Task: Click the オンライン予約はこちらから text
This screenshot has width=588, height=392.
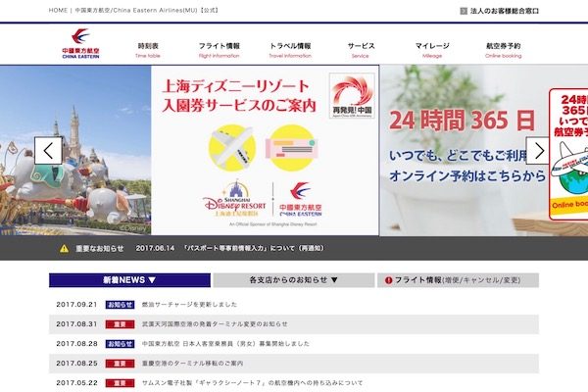Action: point(466,176)
